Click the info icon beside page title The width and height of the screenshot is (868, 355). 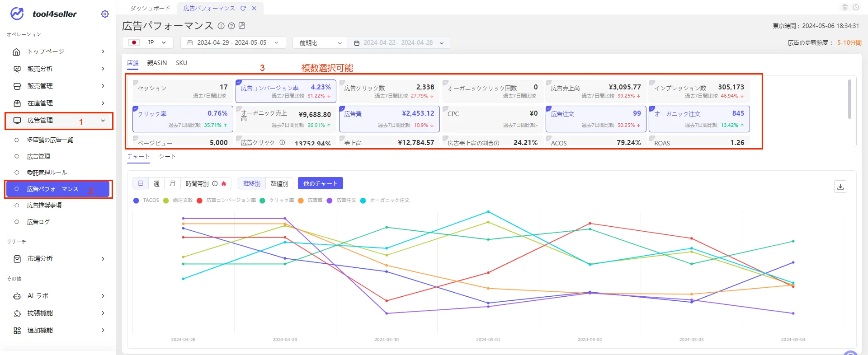(x=221, y=26)
